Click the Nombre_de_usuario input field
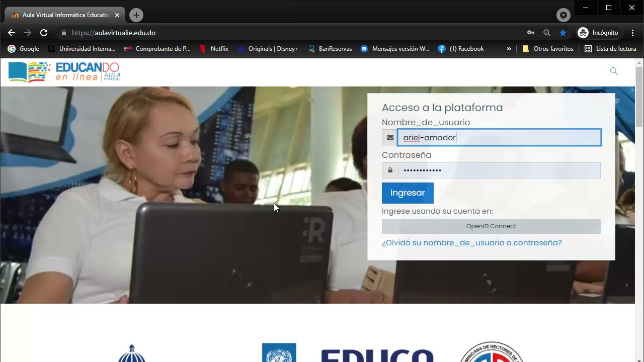This screenshot has width=644, height=362. 499,137
